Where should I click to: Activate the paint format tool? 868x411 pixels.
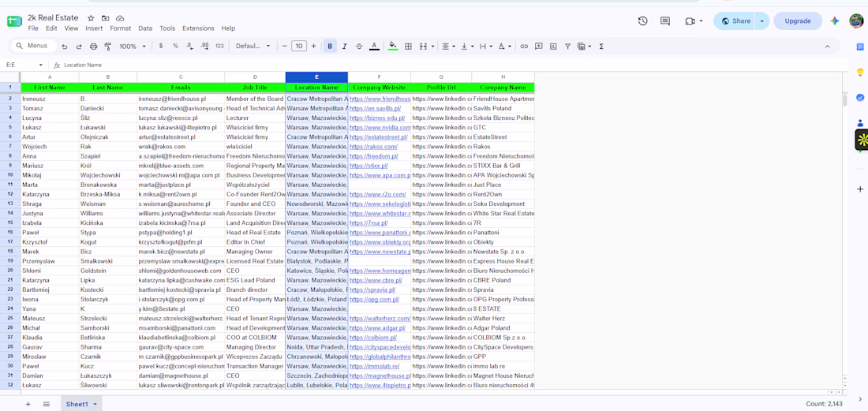coord(108,47)
